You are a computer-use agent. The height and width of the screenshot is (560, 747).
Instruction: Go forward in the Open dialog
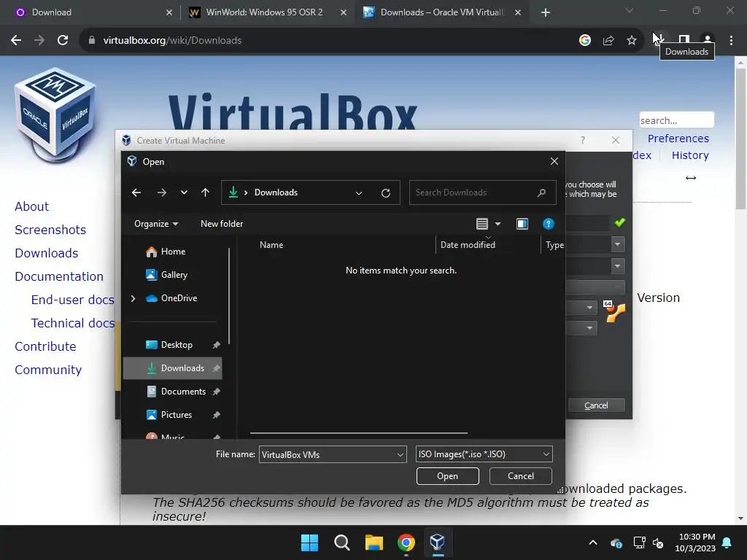(161, 192)
